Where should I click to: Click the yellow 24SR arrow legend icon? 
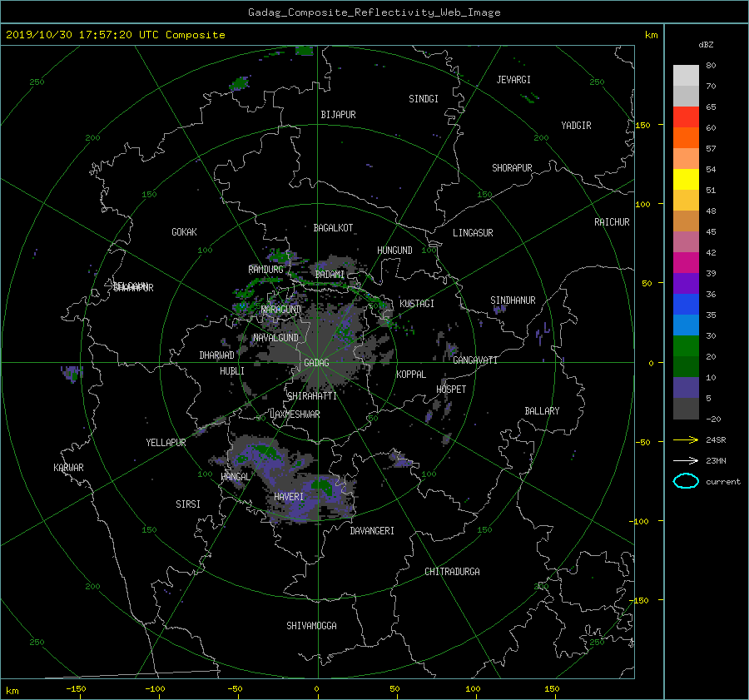pos(686,439)
